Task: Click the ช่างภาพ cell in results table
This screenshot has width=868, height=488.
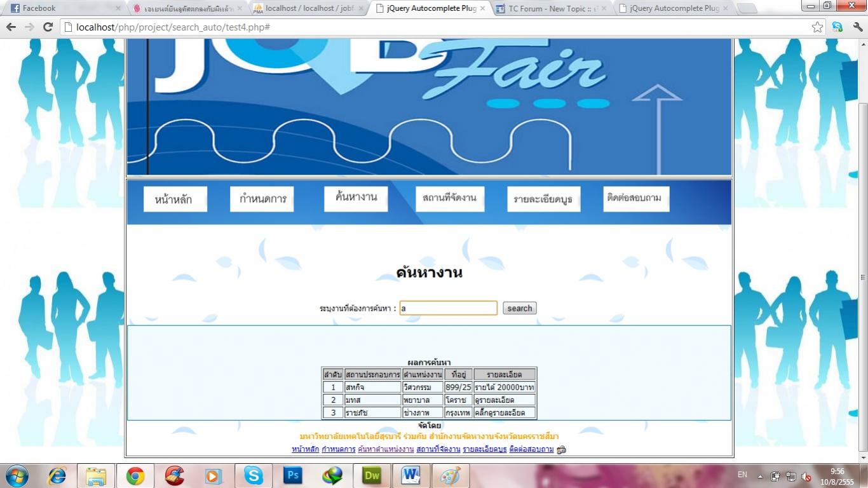Action: pos(423,412)
